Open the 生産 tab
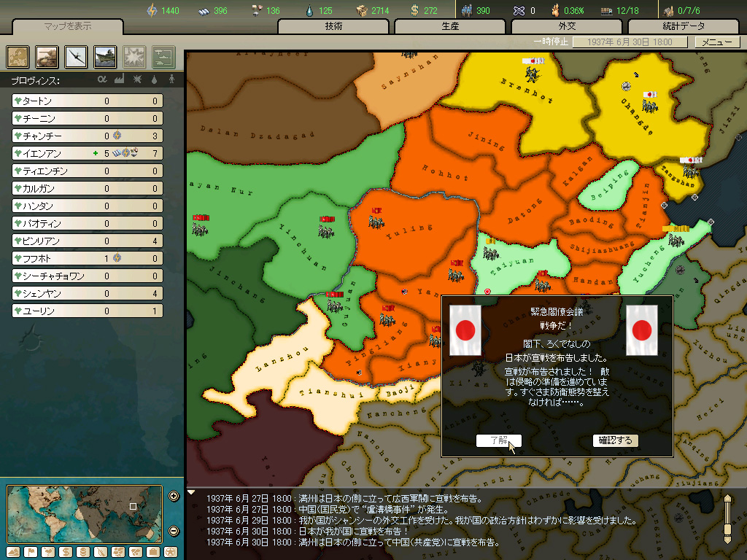 (450, 26)
